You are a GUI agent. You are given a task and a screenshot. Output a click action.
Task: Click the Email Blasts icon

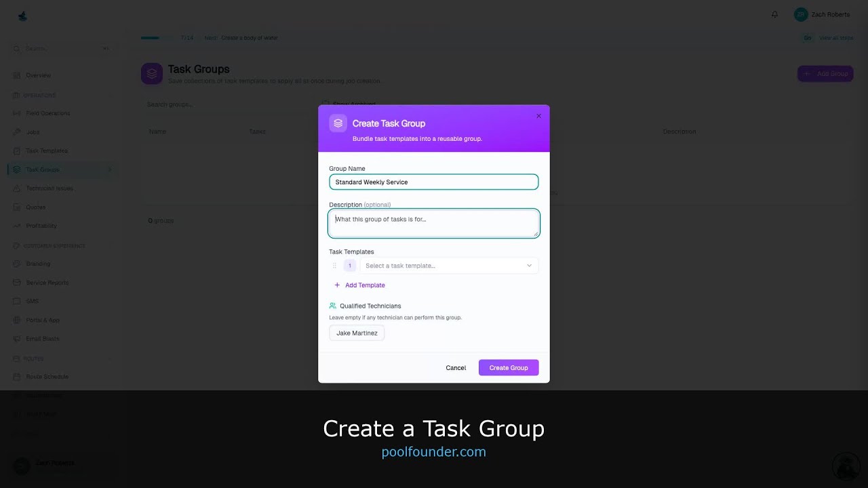pyautogui.click(x=17, y=339)
